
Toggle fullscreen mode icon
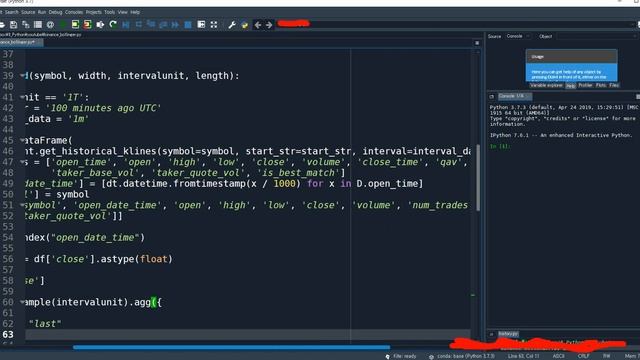214,25
